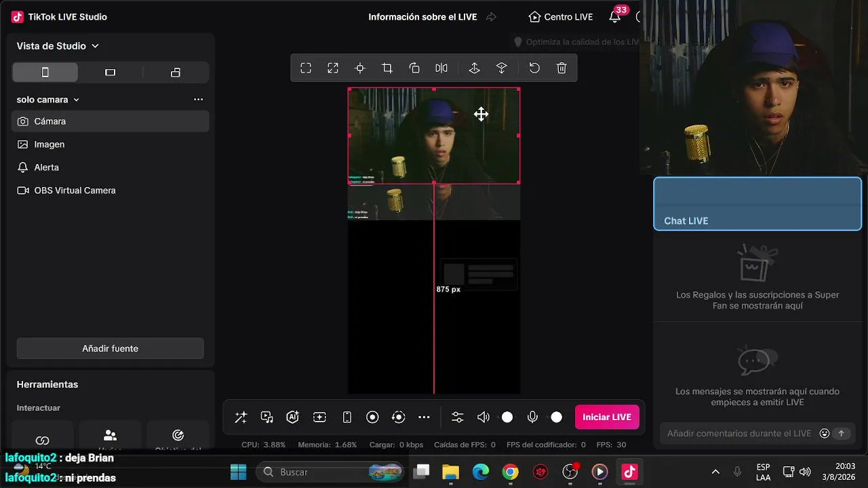Screen dimensions: 868x488
Task: Expand the Vista de Studio dropdown
Action: [58, 46]
